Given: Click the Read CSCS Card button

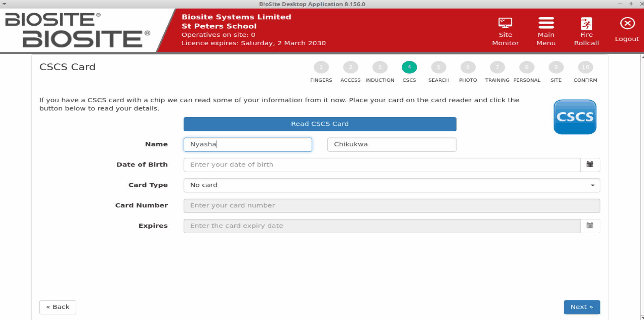Looking at the screenshot, I should pos(320,124).
